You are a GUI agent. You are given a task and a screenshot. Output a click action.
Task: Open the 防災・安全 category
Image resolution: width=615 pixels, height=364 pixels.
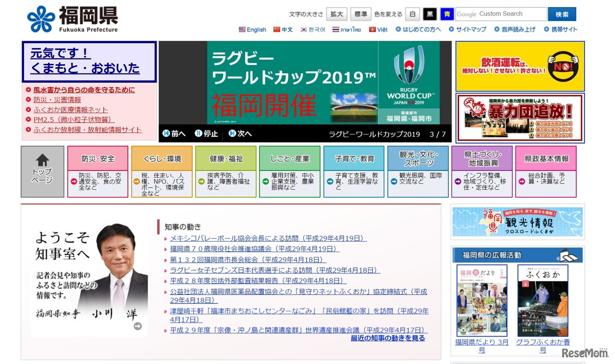[x=98, y=158]
